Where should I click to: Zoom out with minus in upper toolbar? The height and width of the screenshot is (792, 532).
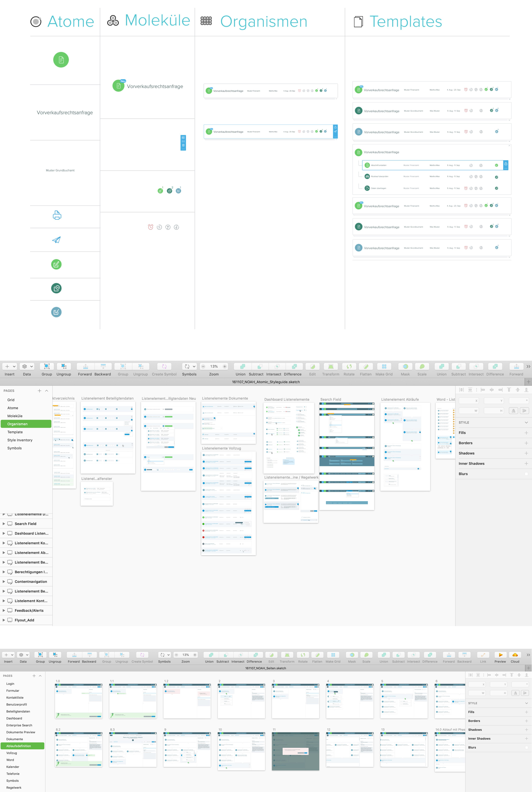(203, 366)
